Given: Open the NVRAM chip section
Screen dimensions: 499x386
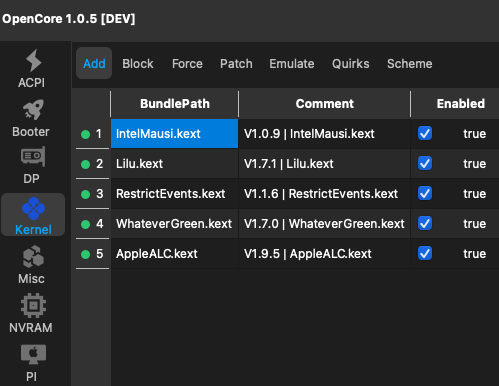Looking at the screenshot, I should [x=31, y=313].
